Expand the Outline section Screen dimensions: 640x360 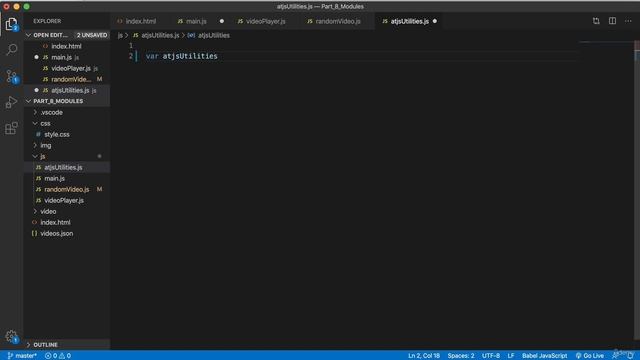(x=45, y=345)
